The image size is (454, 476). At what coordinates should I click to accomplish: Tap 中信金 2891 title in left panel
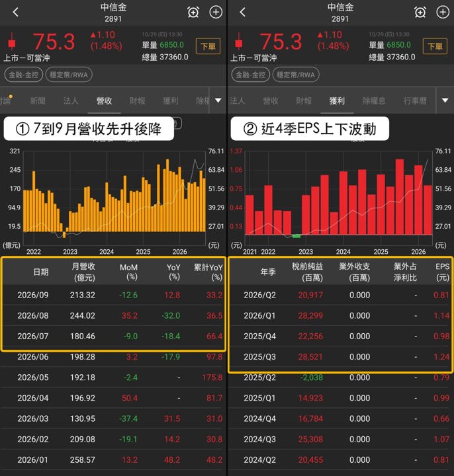point(113,13)
